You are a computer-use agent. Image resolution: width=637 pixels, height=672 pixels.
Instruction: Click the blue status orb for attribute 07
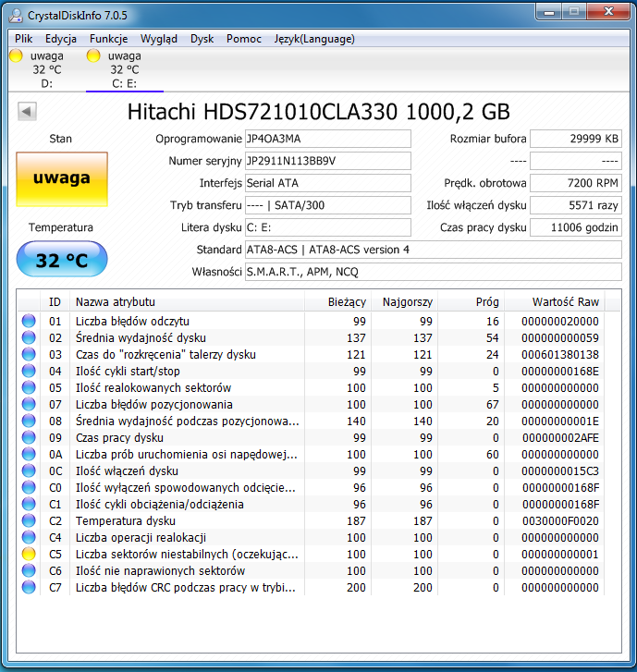coord(29,404)
